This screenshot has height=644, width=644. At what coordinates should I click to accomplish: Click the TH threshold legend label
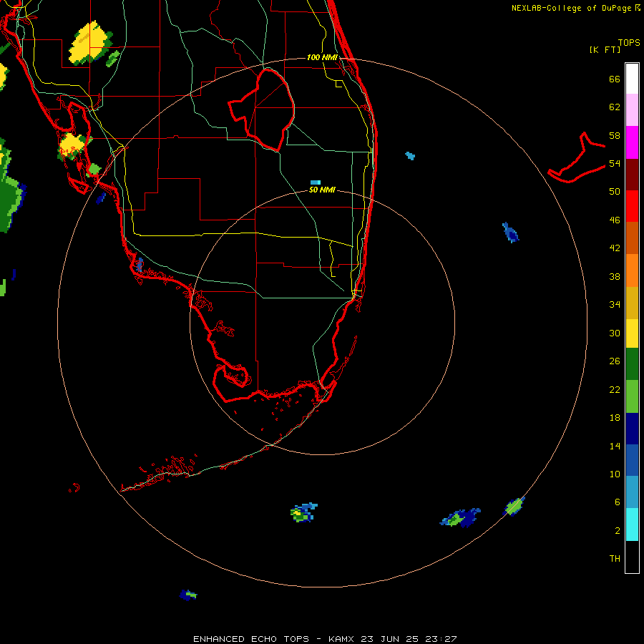pos(615,558)
